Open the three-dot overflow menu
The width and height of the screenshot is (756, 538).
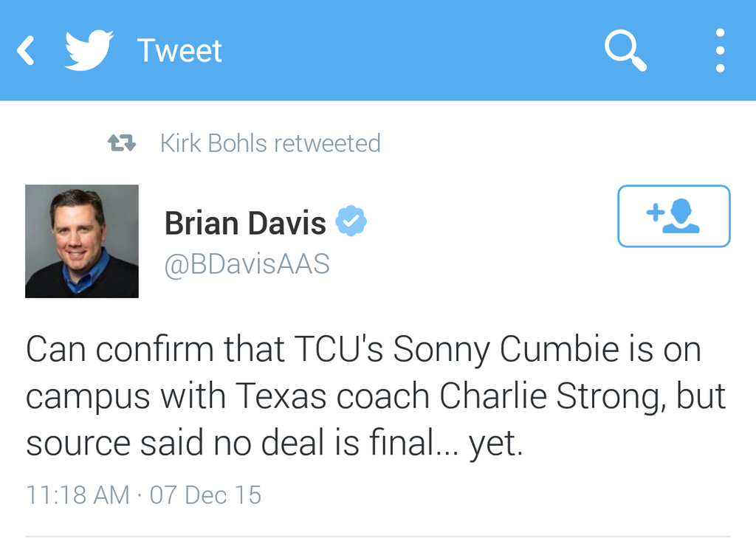pyautogui.click(x=720, y=51)
